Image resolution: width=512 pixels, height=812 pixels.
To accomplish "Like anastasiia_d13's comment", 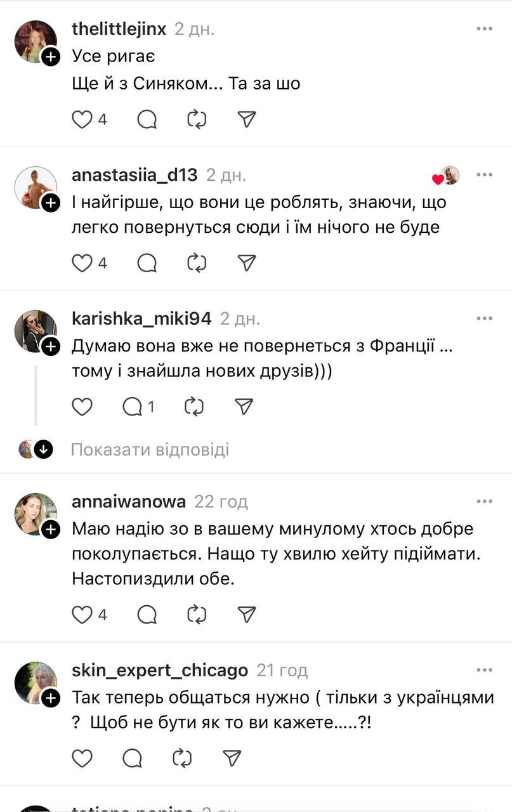I will (x=82, y=263).
